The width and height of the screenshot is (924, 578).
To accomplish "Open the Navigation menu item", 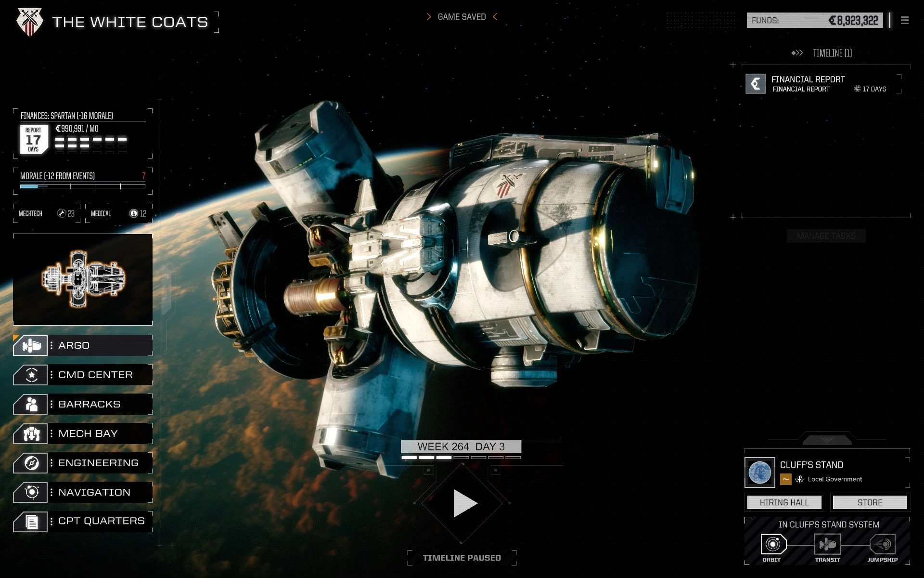I will click(x=83, y=492).
